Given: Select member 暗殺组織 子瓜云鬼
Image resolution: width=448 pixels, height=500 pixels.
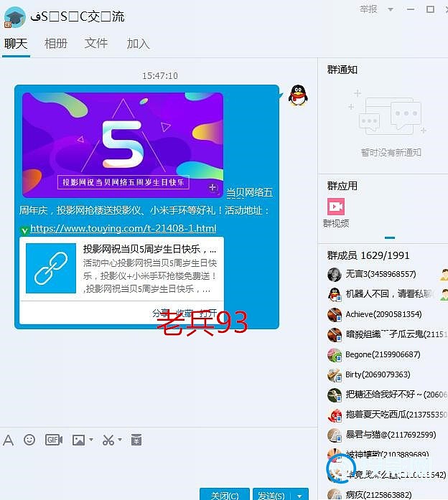Looking at the screenshot, I should tap(396, 334).
